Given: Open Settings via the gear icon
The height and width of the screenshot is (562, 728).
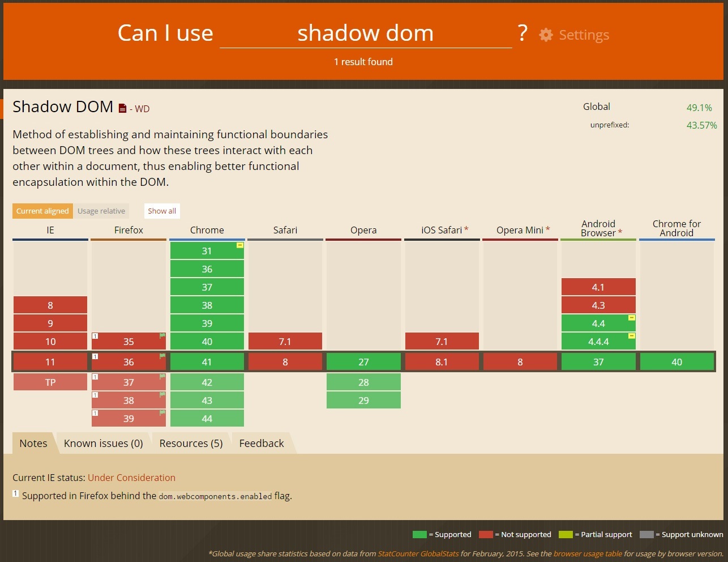Looking at the screenshot, I should tap(546, 35).
